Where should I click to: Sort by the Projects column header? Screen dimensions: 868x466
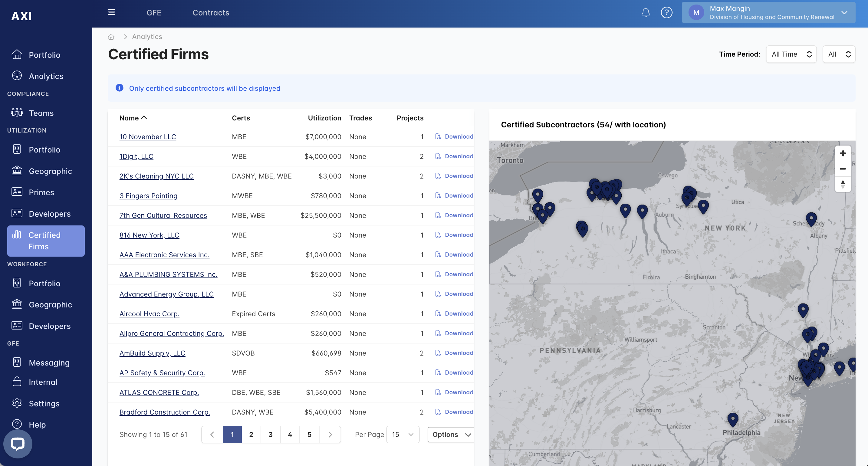[x=410, y=118]
